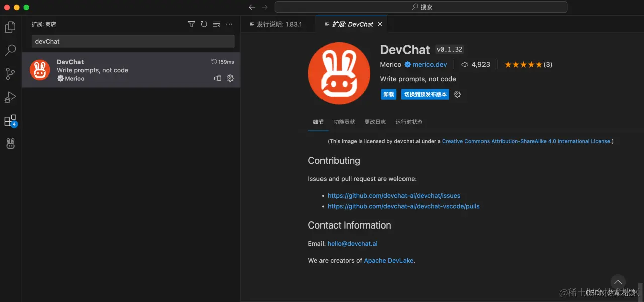Click the 4,923 install count
644x302 pixels.
pos(475,64)
